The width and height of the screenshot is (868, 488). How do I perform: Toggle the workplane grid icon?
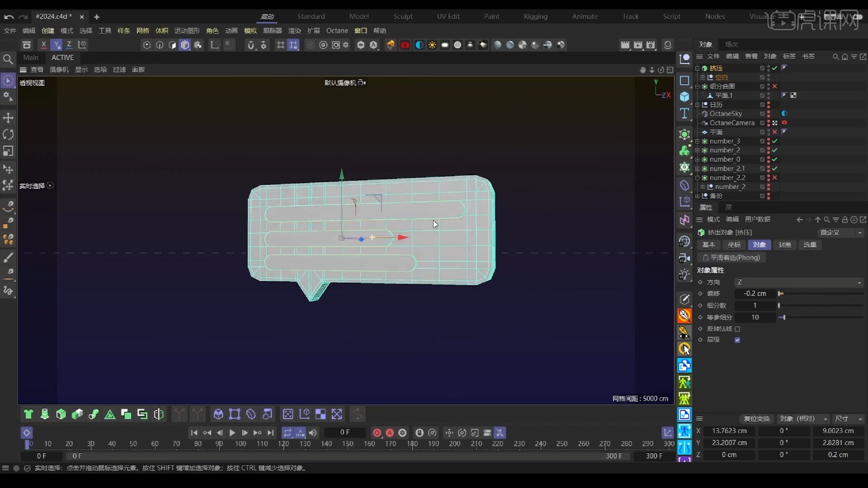tap(281, 45)
